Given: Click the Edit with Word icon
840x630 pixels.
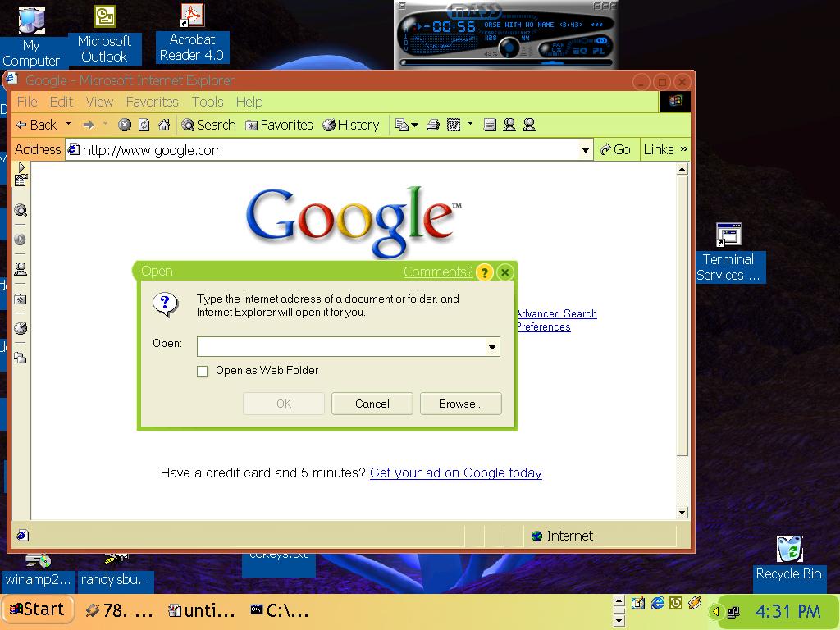Looking at the screenshot, I should 453,126.
